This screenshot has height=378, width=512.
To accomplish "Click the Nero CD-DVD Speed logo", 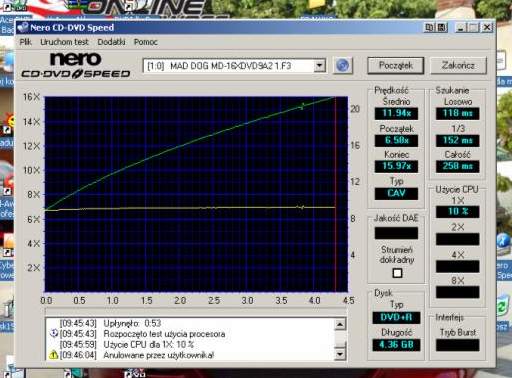I will (x=76, y=66).
